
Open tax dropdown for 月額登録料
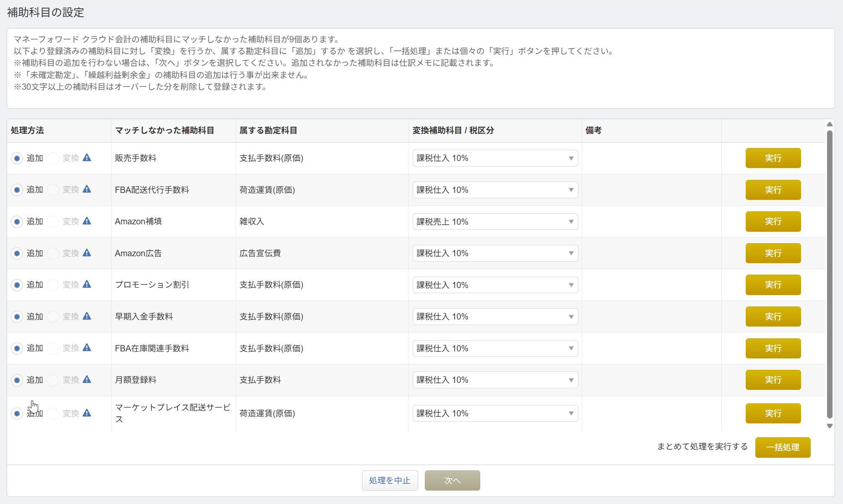[x=495, y=380]
